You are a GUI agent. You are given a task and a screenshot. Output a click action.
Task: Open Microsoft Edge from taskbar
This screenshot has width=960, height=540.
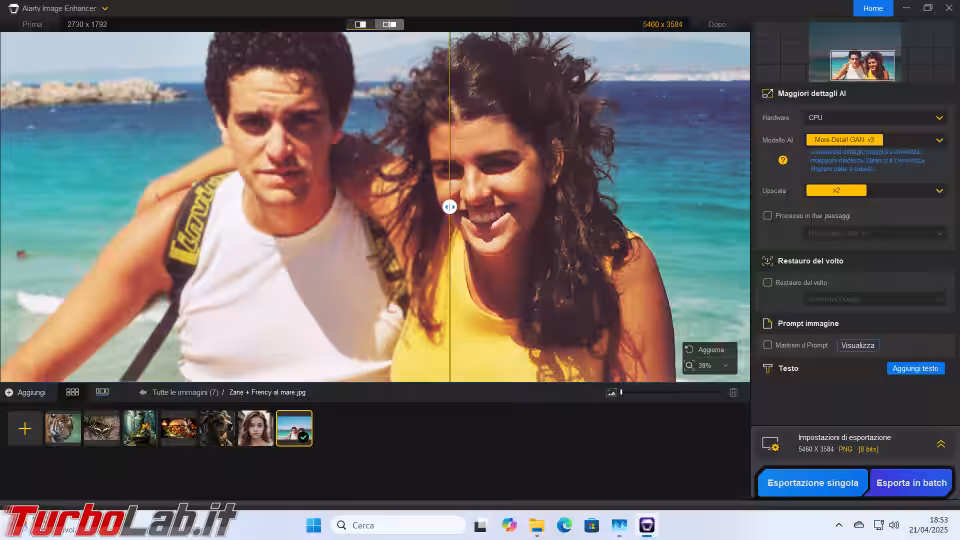point(564,525)
